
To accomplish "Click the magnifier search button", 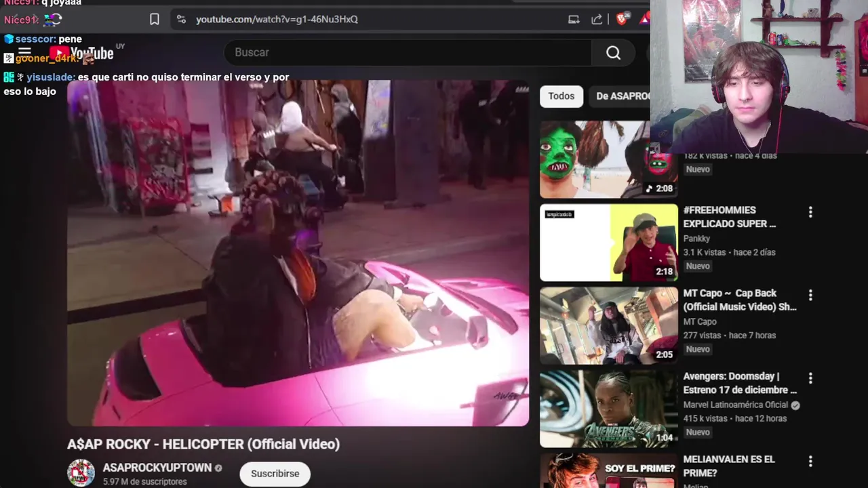I will coord(613,52).
